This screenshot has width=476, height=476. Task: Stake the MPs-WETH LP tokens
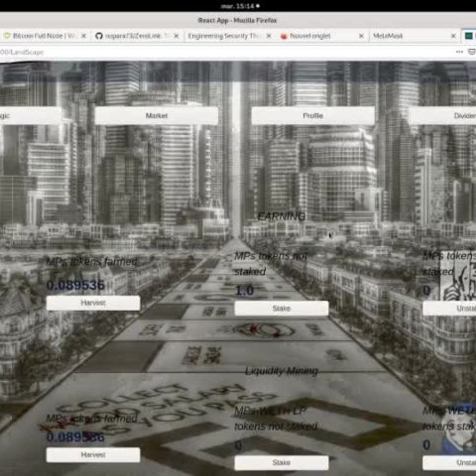(x=282, y=463)
